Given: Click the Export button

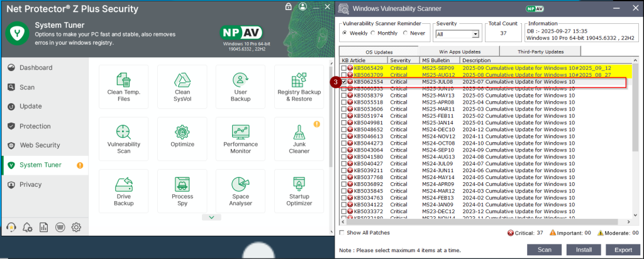Looking at the screenshot, I should point(618,250).
